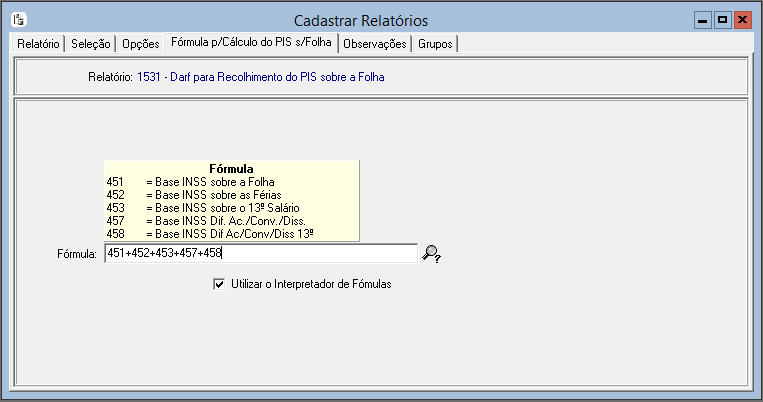Open the Grupos tab

435,44
